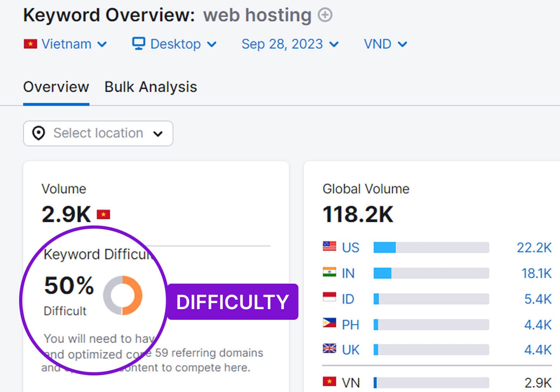
Task: Click the US flag icon
Action: (329, 246)
